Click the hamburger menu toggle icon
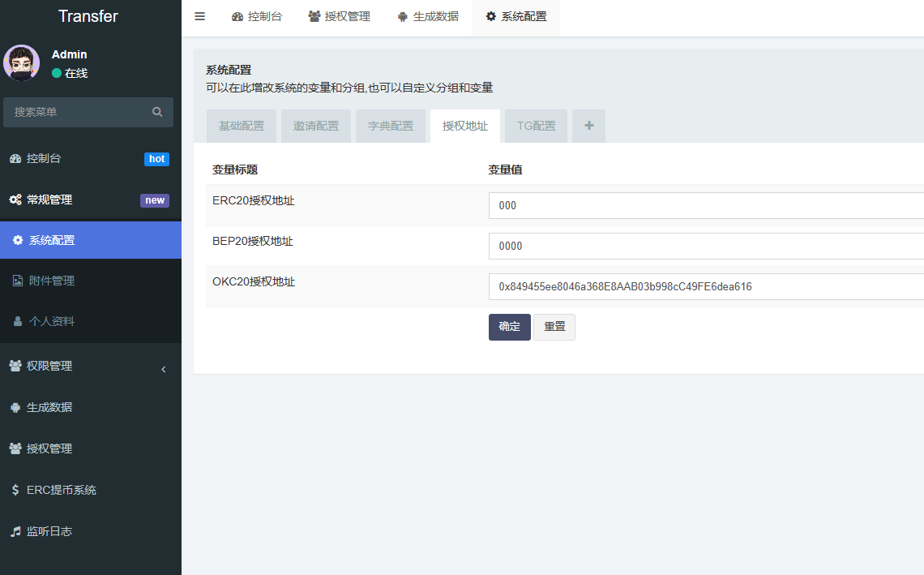924x575 pixels. [x=199, y=16]
